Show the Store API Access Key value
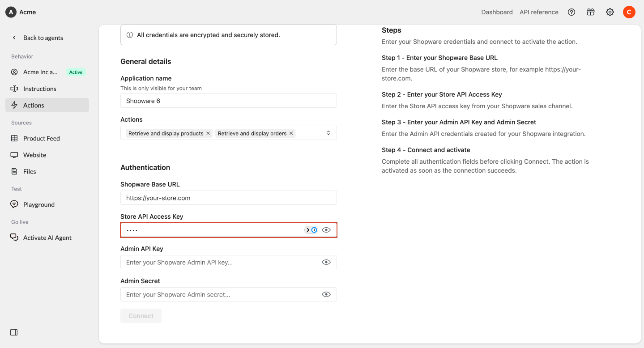 pos(326,230)
